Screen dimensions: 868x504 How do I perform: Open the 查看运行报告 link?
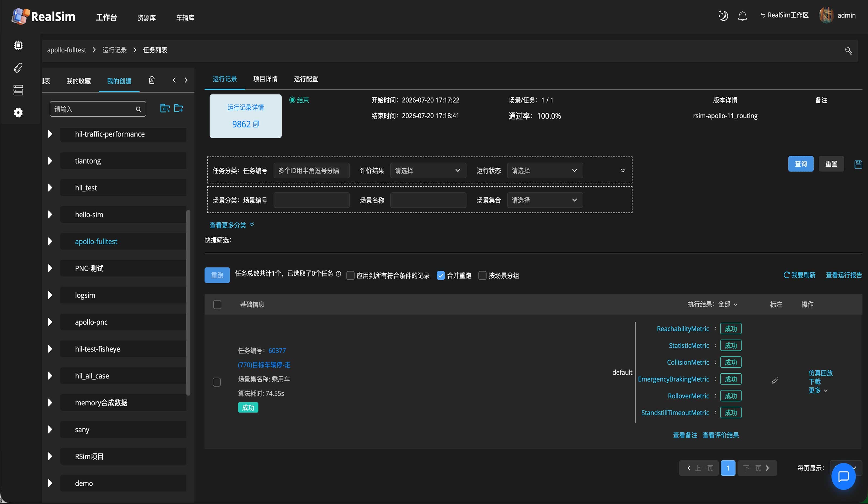pos(843,275)
